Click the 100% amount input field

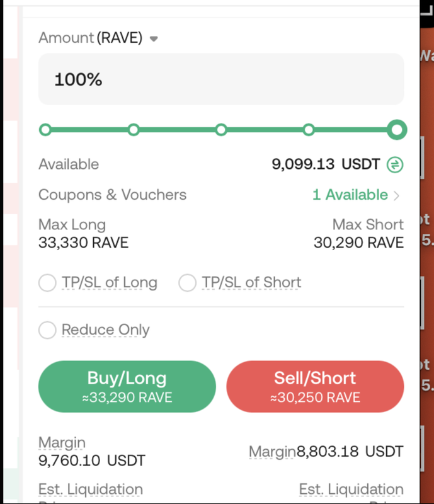[x=221, y=79]
